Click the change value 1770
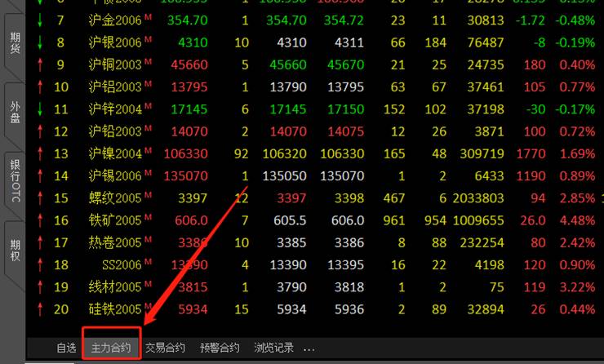Viewport: 604px width, 364px height. coord(531,153)
